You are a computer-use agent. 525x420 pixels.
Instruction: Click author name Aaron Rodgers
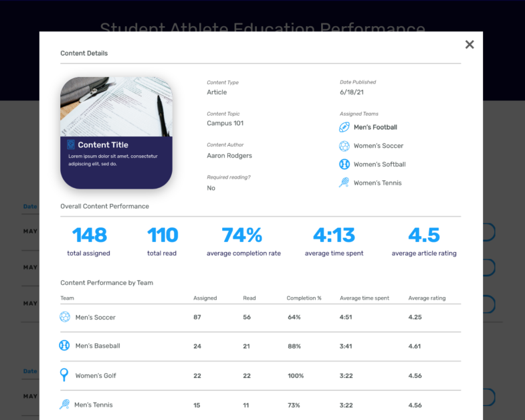tap(229, 156)
